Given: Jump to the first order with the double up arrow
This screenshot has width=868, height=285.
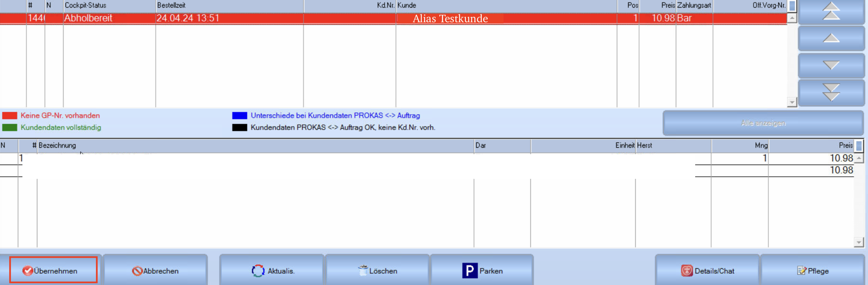Looking at the screenshot, I should 831,11.
